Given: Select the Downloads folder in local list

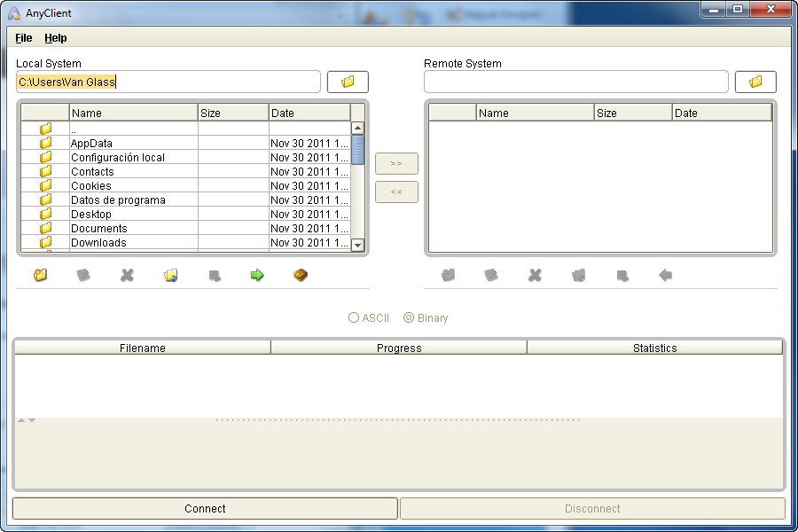Looking at the screenshot, I should [x=98, y=243].
